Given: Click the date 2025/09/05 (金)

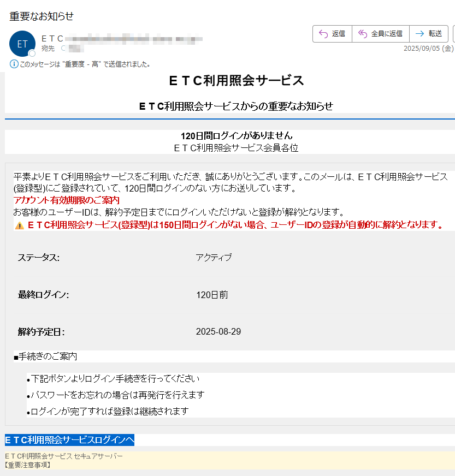Looking at the screenshot, I should (428, 48).
